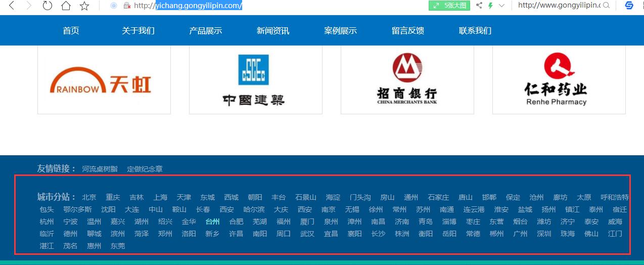The width and height of the screenshot is (644, 265).
Task: Open the 宿迁 city site link
Action: pyautogui.click(x=620, y=209)
